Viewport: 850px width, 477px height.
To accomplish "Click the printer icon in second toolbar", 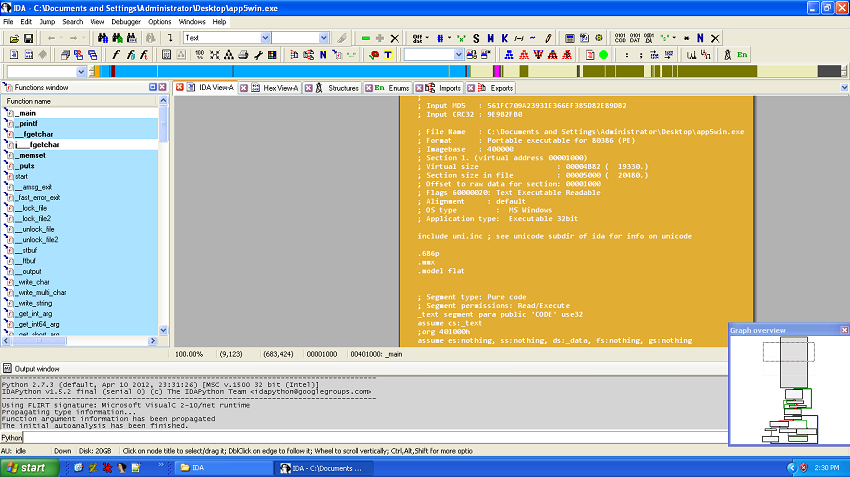I will (243, 55).
